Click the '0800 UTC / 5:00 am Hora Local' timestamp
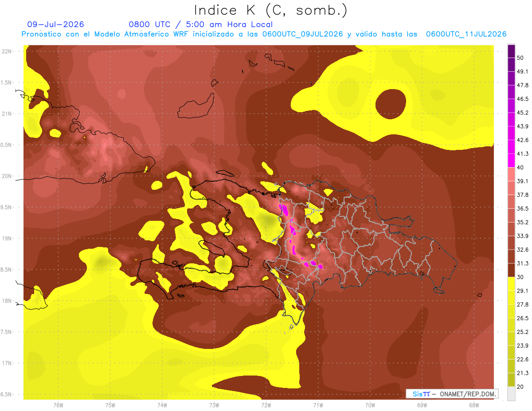Image resolution: width=532 pixels, height=411 pixels. pos(201,24)
